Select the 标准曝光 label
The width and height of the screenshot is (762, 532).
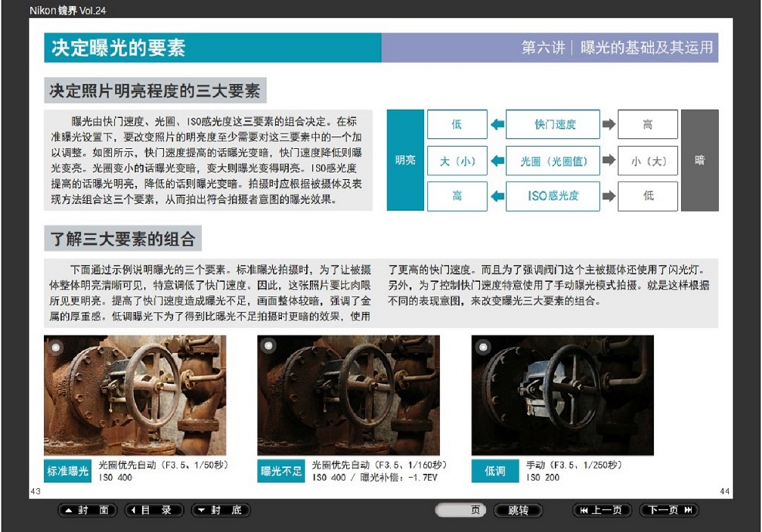pos(68,471)
